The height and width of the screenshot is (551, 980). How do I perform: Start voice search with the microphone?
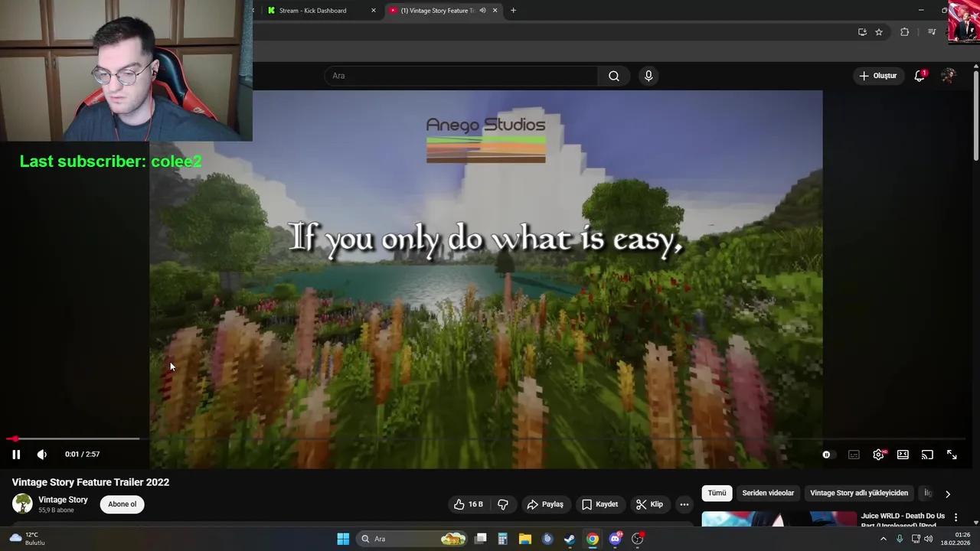click(648, 76)
